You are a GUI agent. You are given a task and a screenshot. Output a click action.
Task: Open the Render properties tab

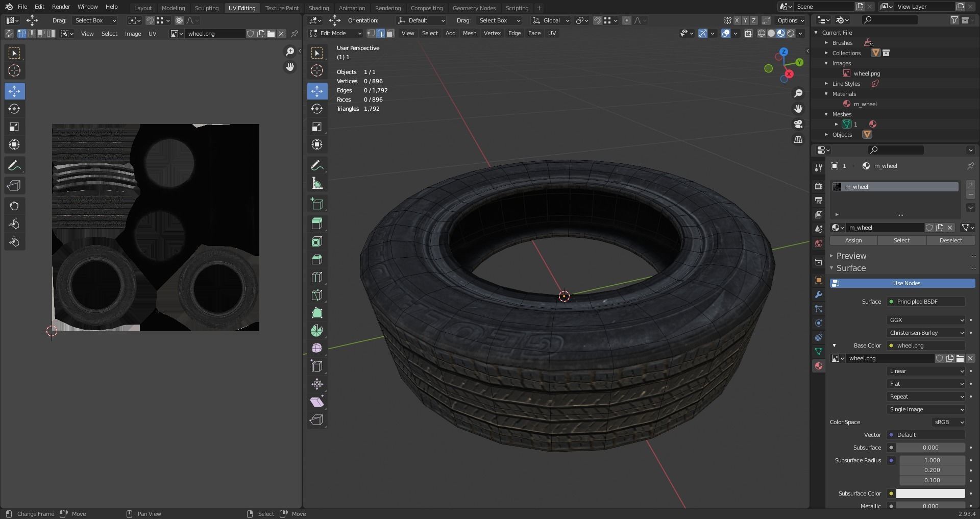click(x=819, y=186)
